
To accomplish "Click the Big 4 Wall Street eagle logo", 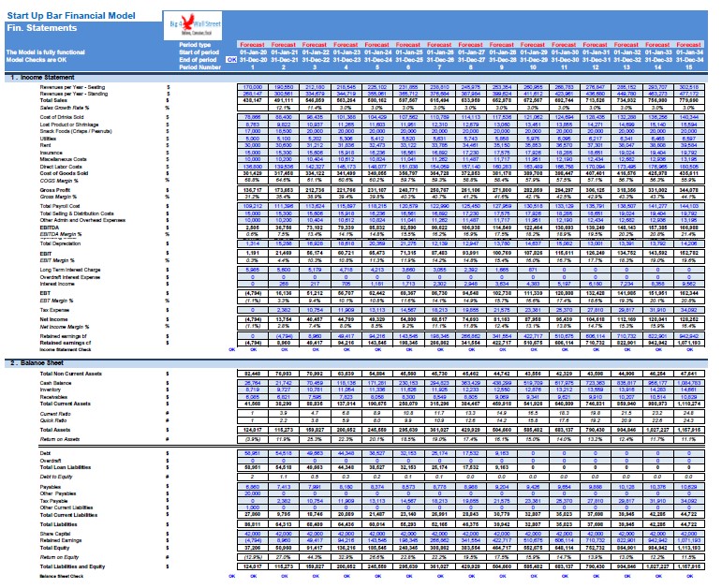I will (x=193, y=26).
